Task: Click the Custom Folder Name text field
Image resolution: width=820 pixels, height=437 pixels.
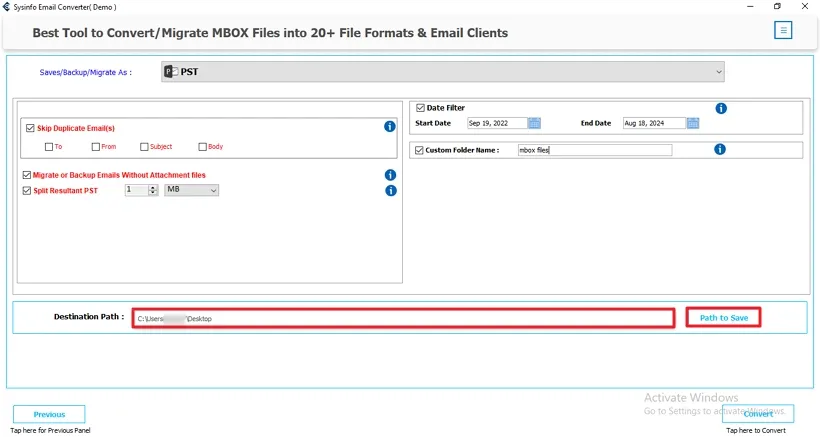Action: [594, 150]
